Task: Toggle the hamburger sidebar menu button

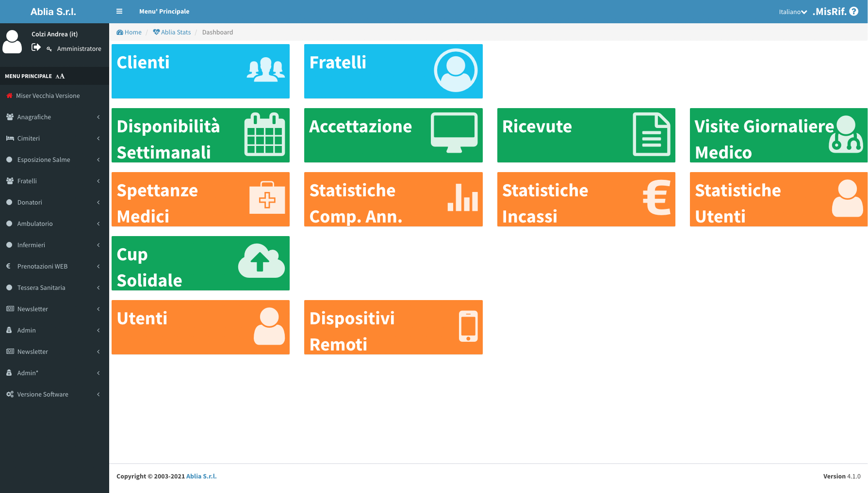Action: (x=119, y=12)
